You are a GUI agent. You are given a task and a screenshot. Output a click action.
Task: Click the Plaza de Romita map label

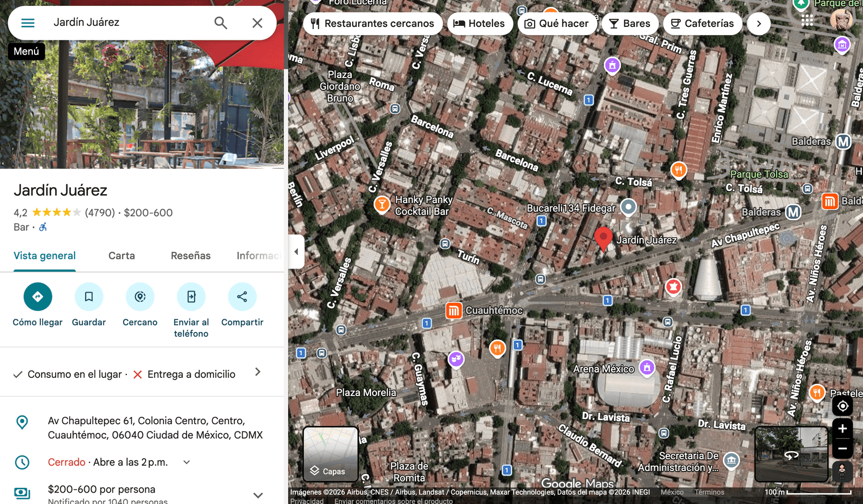point(409,472)
